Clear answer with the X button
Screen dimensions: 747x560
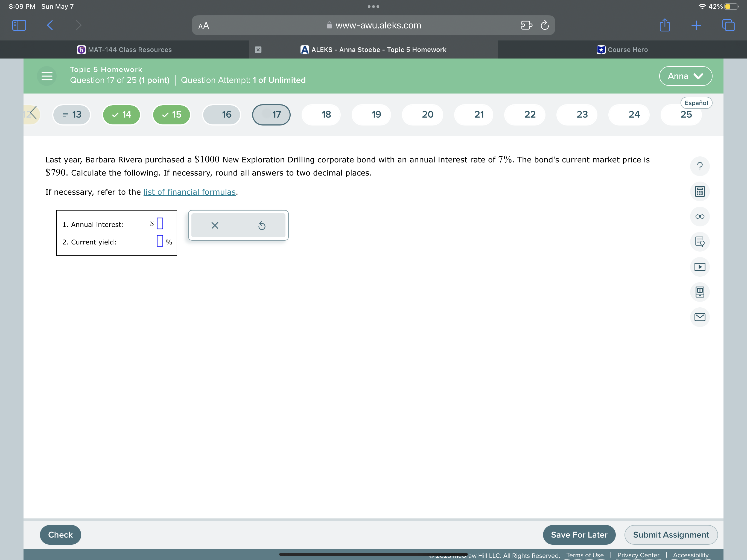pyautogui.click(x=215, y=225)
